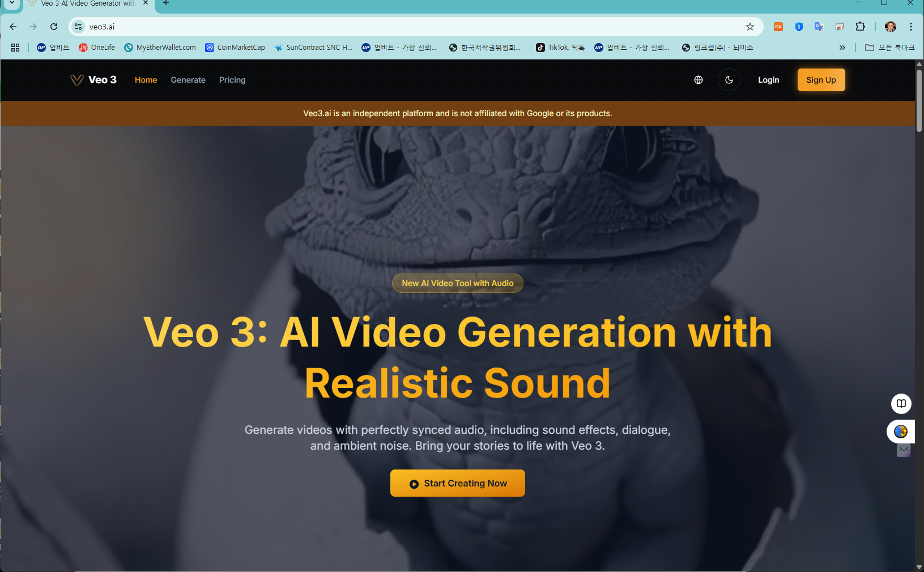Bookmark this page with star icon

[750, 27]
